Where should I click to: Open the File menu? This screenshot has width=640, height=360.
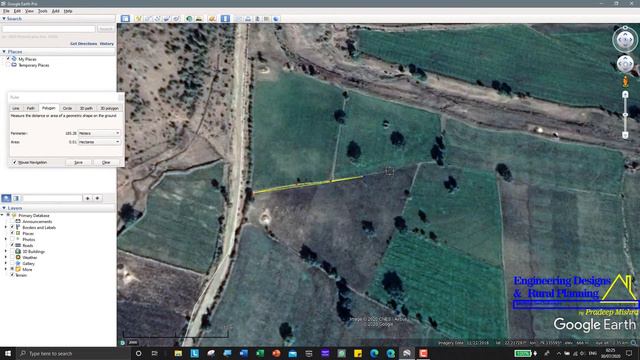point(6,11)
